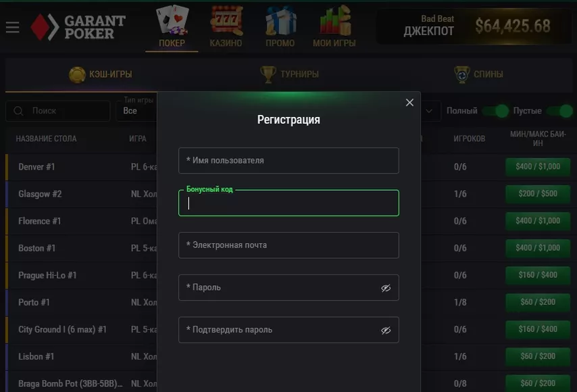This screenshot has width=577, height=392.
Task: Focus the Имя пользователя field
Action: [288, 160]
